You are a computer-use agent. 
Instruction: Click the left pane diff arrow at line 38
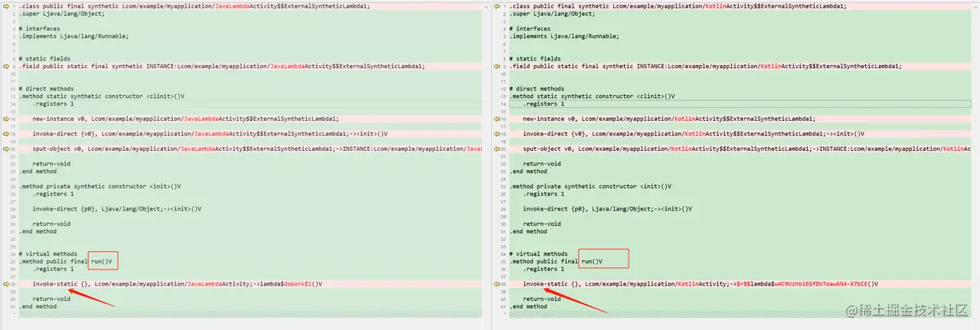pos(5,283)
